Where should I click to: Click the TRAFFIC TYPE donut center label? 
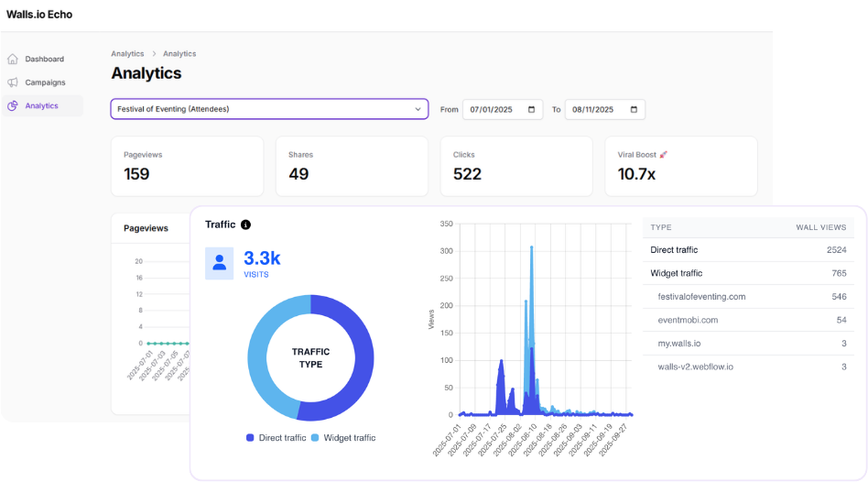(310, 358)
